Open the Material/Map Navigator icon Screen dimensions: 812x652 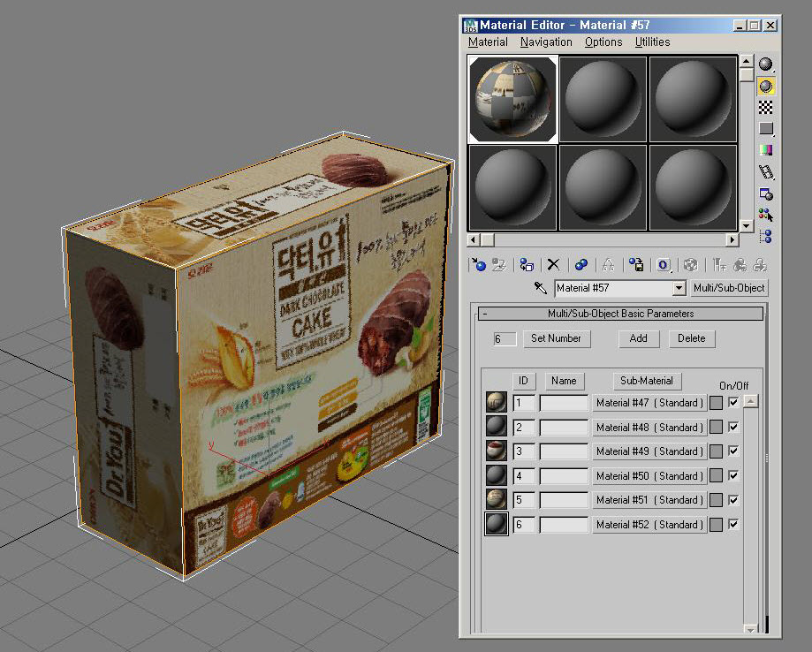(766, 236)
